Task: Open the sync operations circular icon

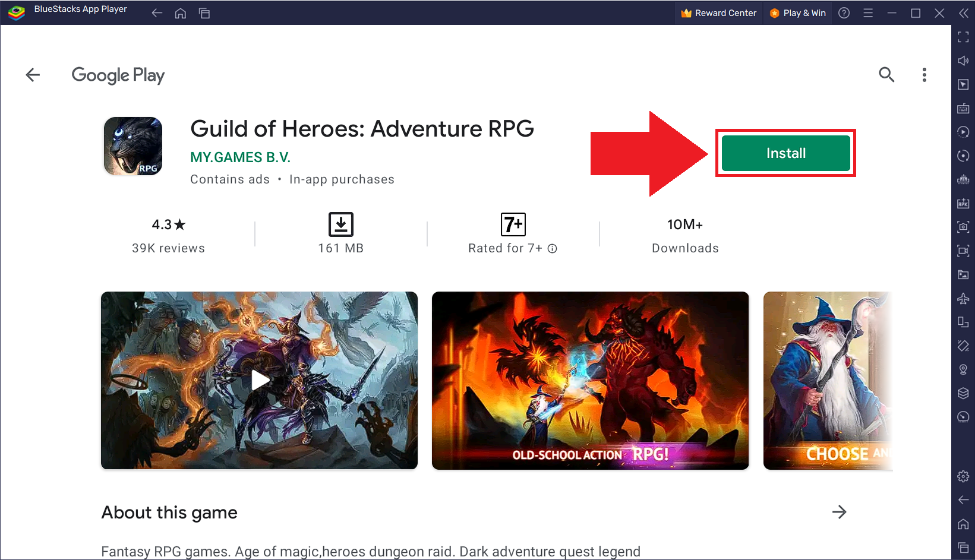Action: (963, 156)
